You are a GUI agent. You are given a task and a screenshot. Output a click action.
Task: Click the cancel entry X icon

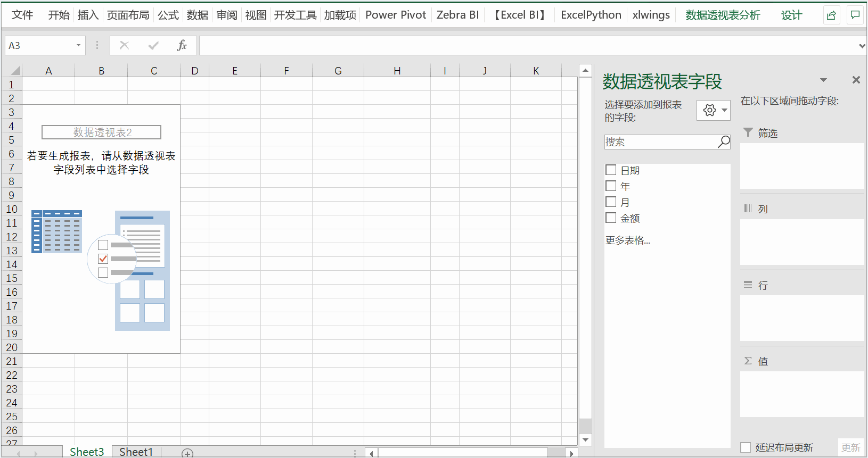tap(124, 46)
